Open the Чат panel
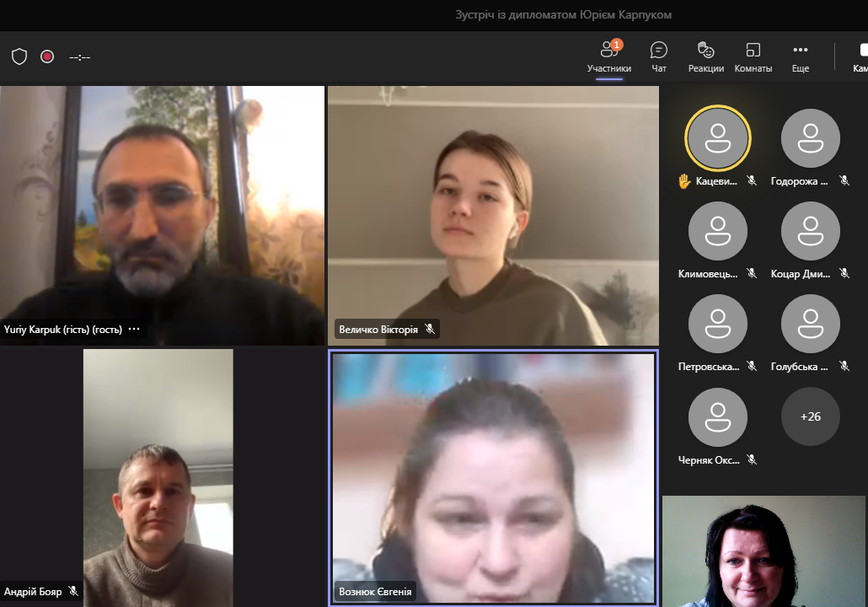 658,57
